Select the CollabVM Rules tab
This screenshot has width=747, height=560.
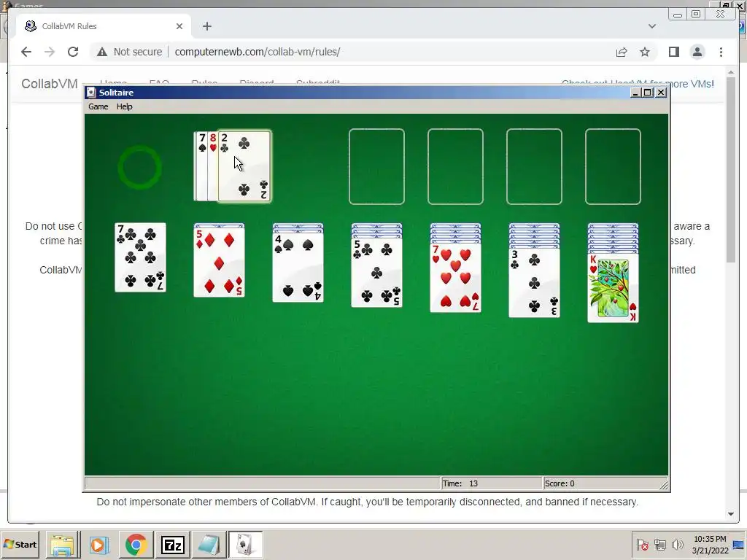(x=104, y=26)
